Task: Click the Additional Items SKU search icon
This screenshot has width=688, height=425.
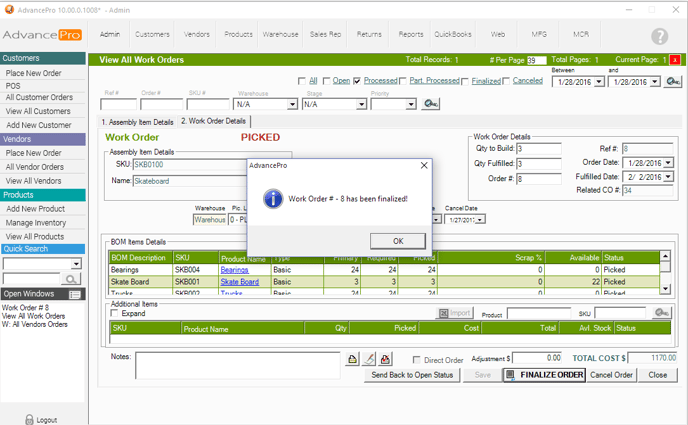Action: click(662, 314)
